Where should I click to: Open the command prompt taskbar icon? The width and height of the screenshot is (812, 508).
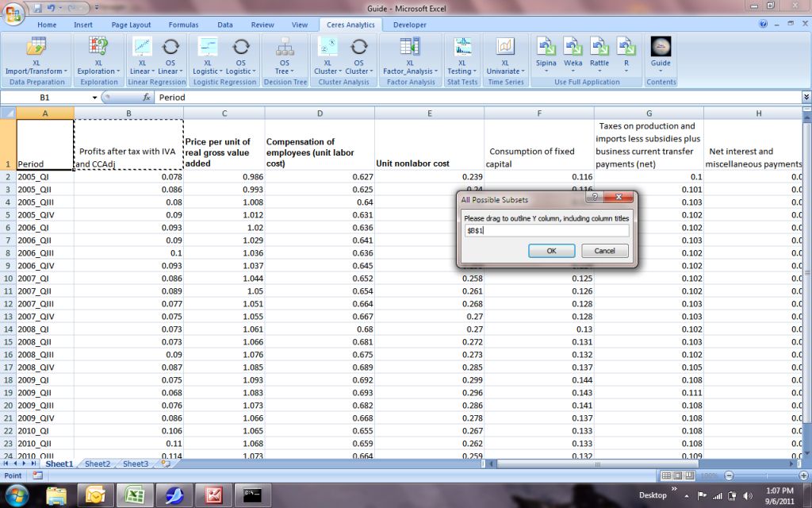[x=252, y=495]
